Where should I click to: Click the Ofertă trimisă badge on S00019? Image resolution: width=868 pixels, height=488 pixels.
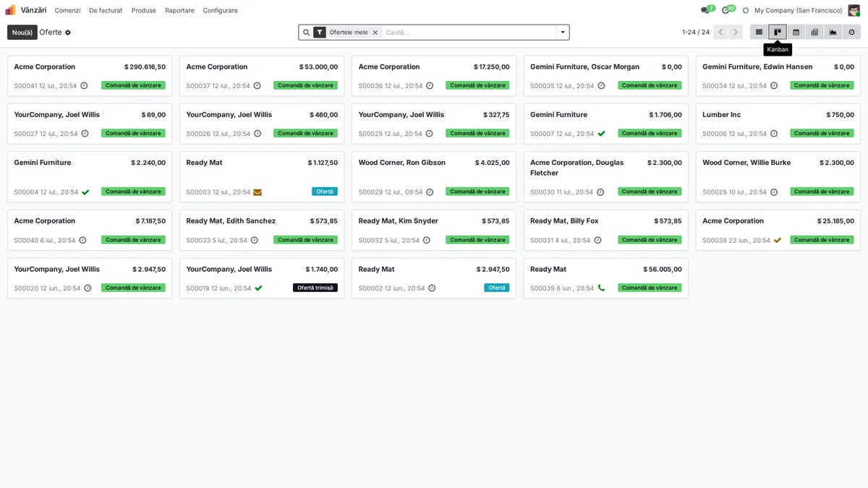pos(315,288)
